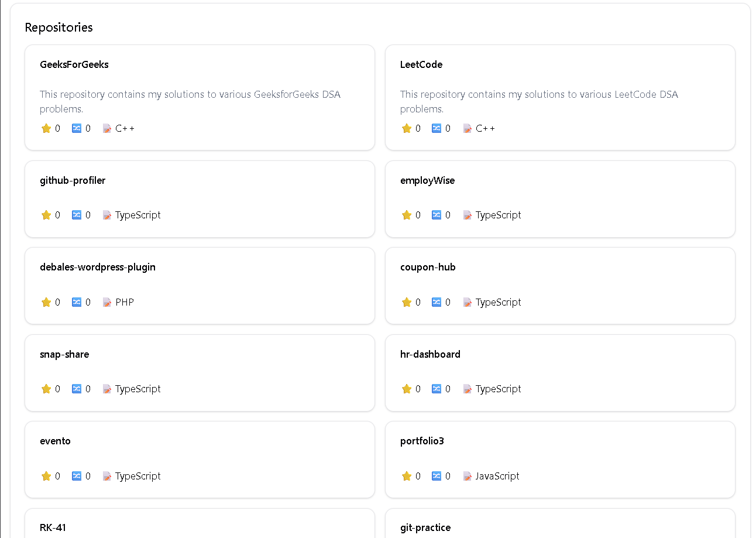Image resolution: width=756 pixels, height=538 pixels.
Task: Click the language file icon on GeeksForGeeks card
Action: (107, 128)
